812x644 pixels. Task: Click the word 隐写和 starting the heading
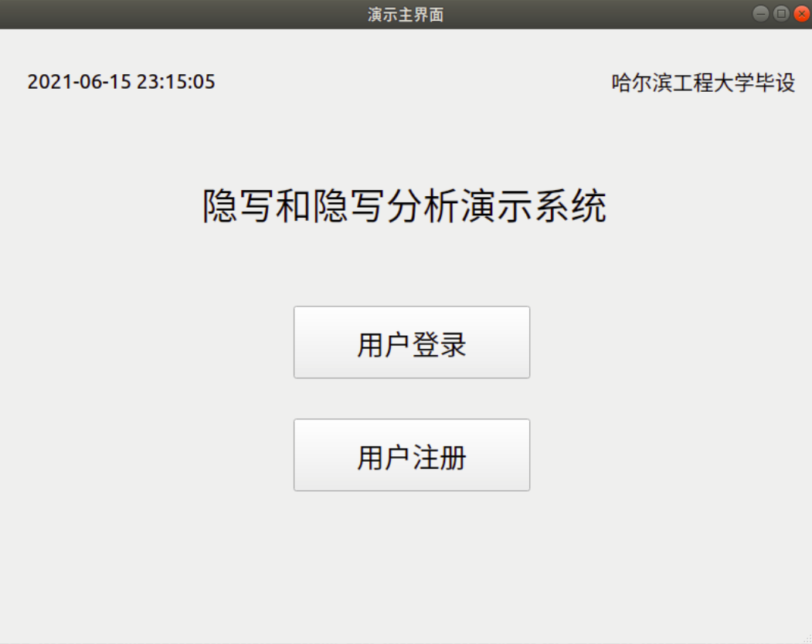(x=257, y=205)
